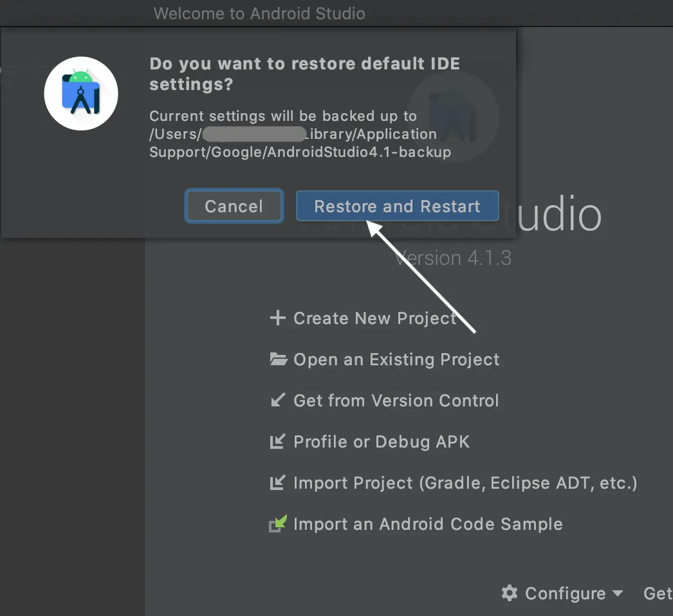Click the Import Project icon
Image resolution: width=673 pixels, height=616 pixels.
(x=278, y=482)
